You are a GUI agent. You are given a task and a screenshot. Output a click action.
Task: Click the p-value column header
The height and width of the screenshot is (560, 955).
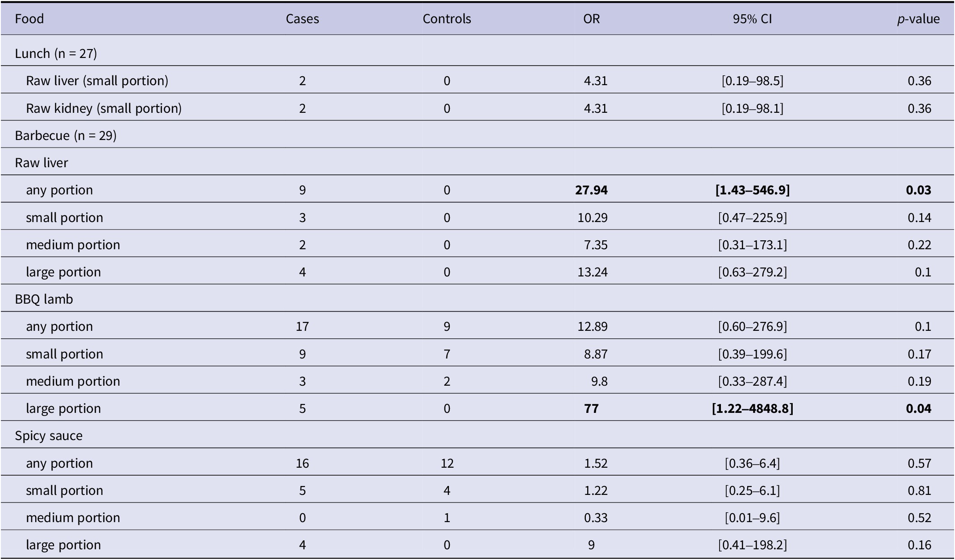[x=918, y=19]
